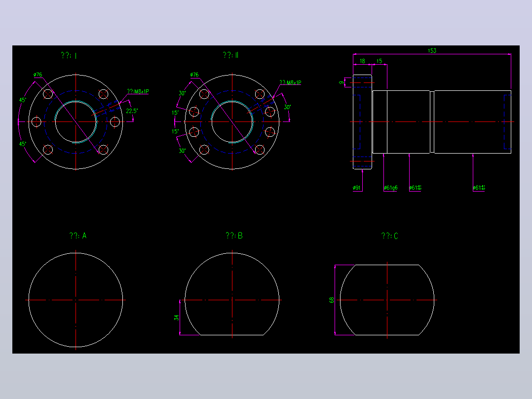The width and height of the screenshot is (532, 399).
Task: Select the view title ending in B
Action: [234, 236]
